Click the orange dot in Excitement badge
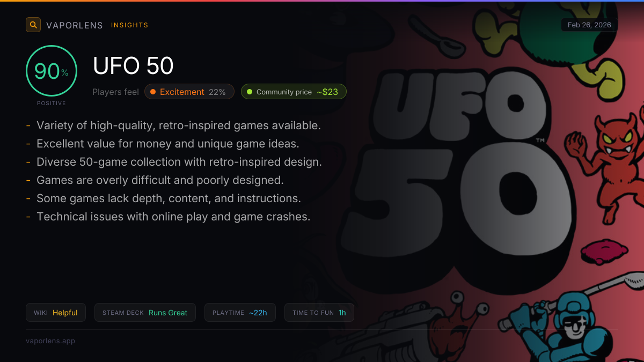The image size is (644, 362). (153, 92)
